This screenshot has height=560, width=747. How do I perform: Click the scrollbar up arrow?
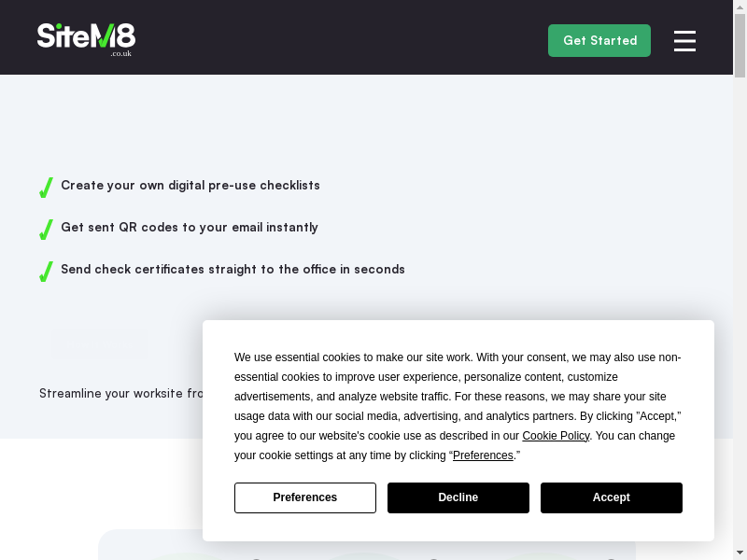[740, 7]
